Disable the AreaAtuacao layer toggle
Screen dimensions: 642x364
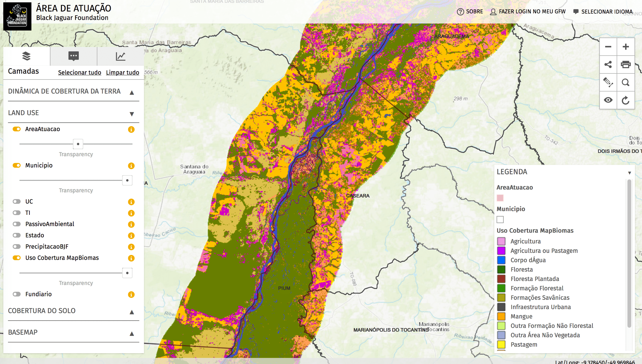pos(17,129)
